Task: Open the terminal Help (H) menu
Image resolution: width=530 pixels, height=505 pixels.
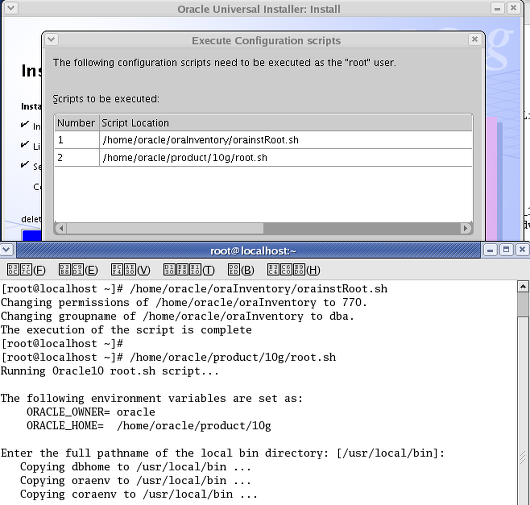Action: coord(294,270)
